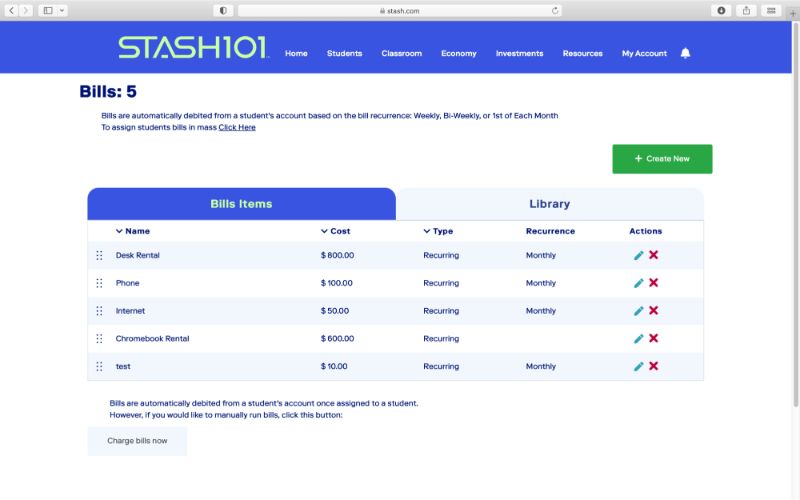
Task: Click the Safari share icon
Action: [x=746, y=10]
